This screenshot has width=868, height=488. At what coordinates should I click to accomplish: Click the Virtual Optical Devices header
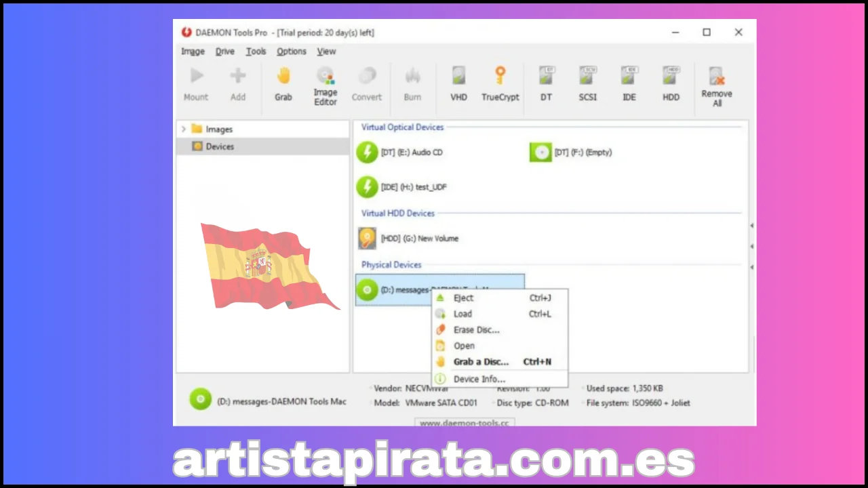(x=402, y=127)
